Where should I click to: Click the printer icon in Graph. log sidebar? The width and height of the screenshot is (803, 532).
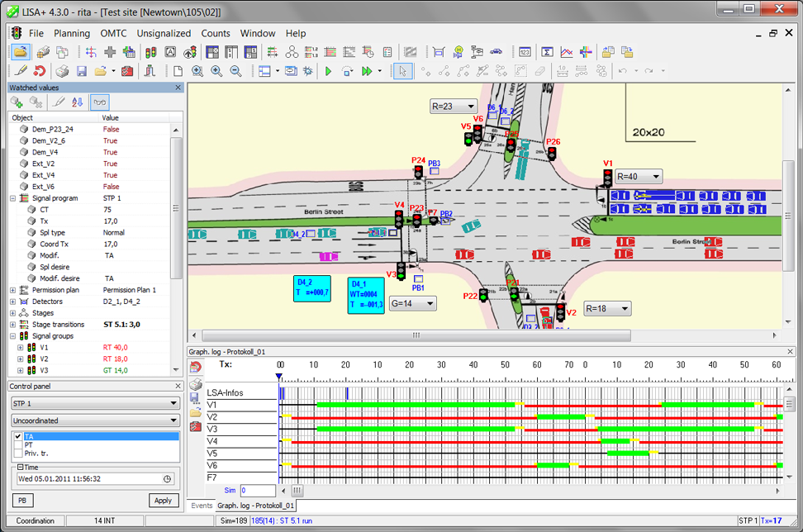pos(196,385)
